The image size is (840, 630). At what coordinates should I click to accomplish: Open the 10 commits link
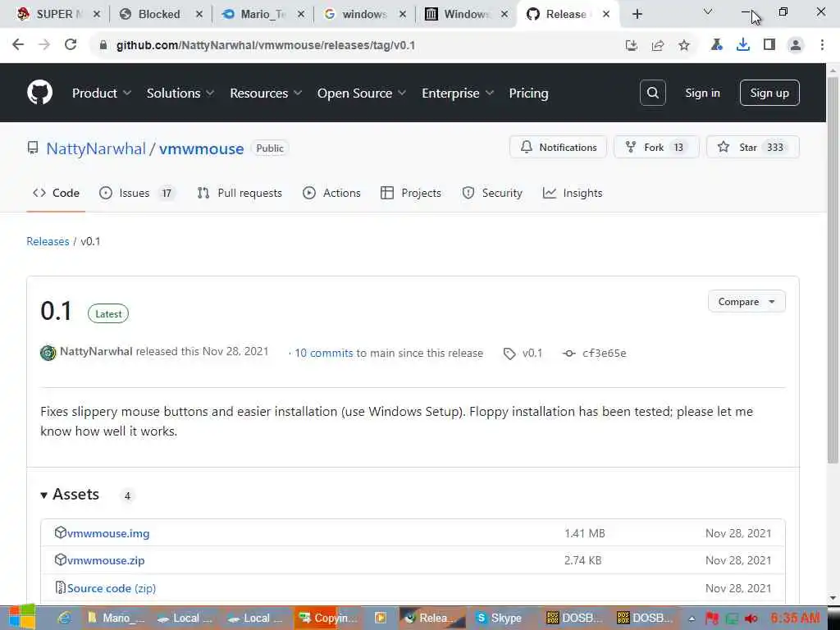tap(323, 353)
